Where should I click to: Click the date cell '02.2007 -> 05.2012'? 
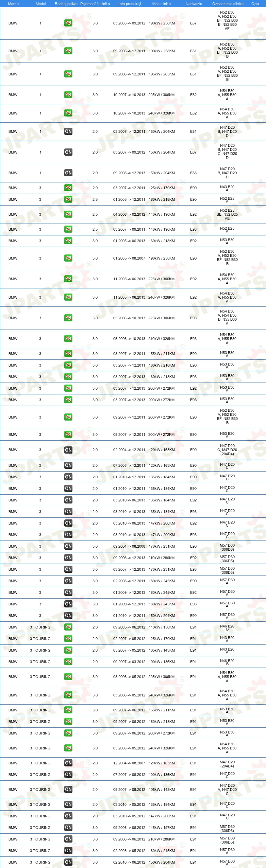coord(129,639)
